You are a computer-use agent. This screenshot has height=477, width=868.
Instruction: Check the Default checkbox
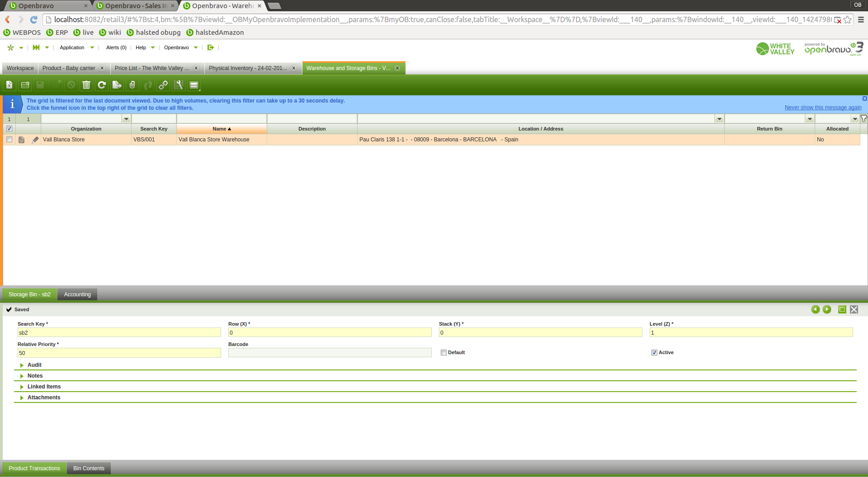(x=443, y=353)
